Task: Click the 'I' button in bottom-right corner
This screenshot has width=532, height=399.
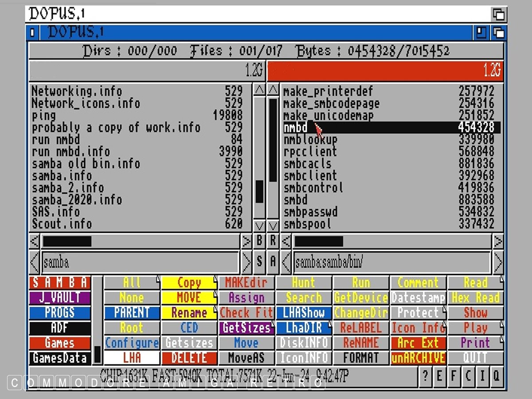Action: pyautogui.click(x=482, y=376)
